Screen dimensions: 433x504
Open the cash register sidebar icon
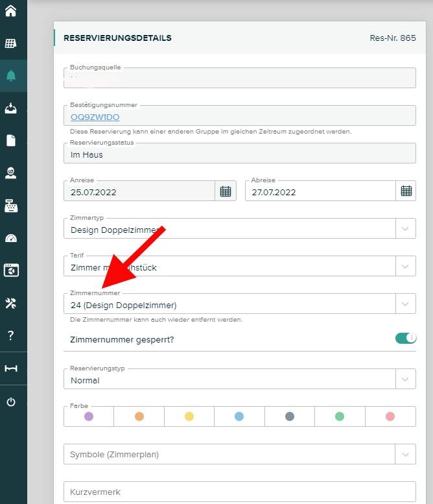[x=10, y=205]
